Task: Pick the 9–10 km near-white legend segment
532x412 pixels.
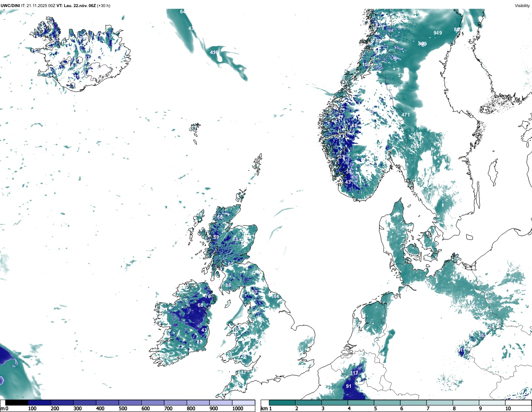Action: pyautogui.click(x=493, y=402)
